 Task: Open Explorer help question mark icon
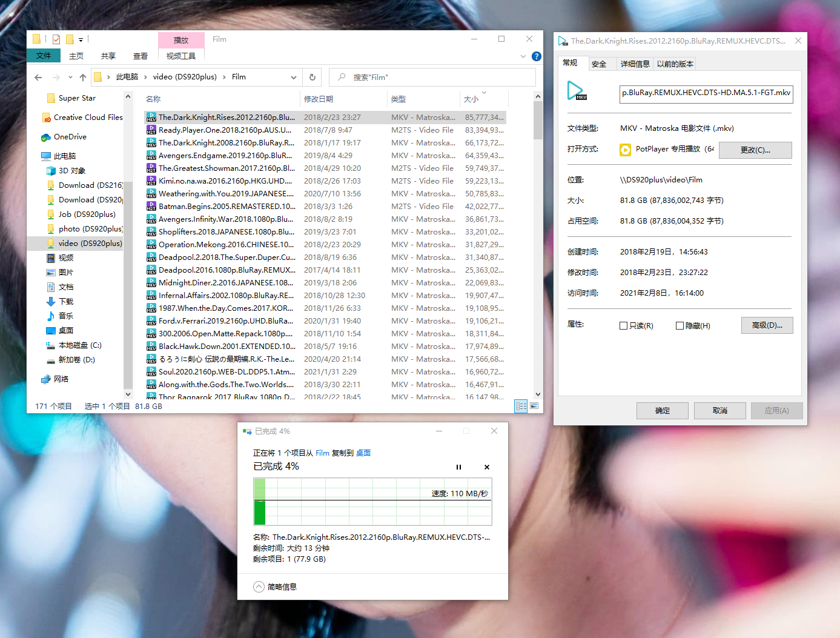tap(536, 56)
